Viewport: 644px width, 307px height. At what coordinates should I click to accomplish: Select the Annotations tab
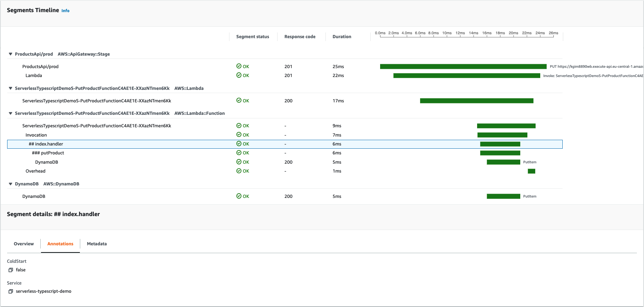(x=60, y=244)
